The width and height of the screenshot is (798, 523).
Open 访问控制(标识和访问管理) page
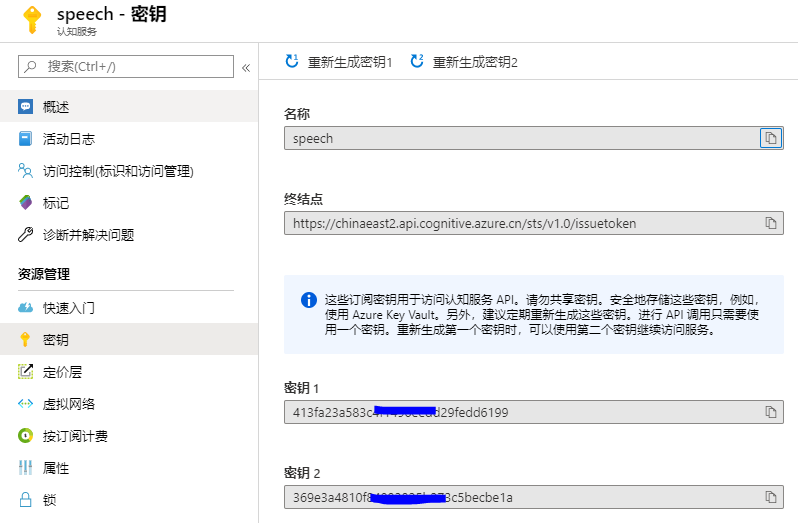(x=129, y=171)
